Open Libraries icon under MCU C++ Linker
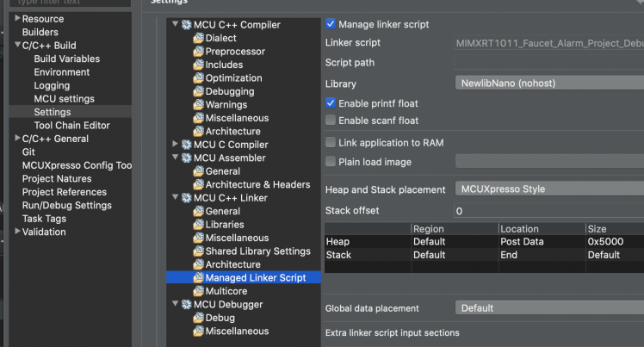The image size is (644, 347). pyautogui.click(x=199, y=225)
